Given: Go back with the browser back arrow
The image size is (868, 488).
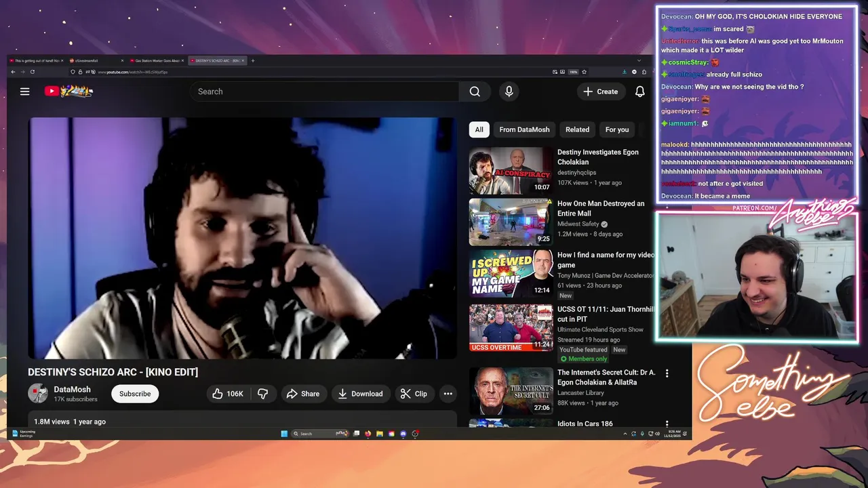Looking at the screenshot, I should tap(12, 72).
